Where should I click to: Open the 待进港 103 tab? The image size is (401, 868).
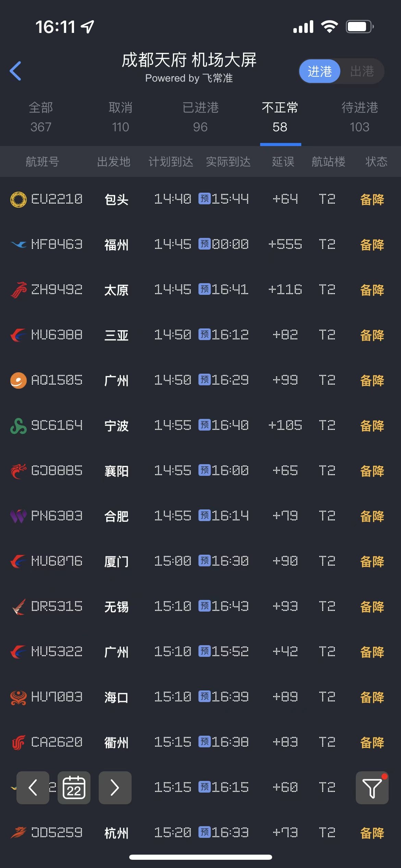point(360,117)
